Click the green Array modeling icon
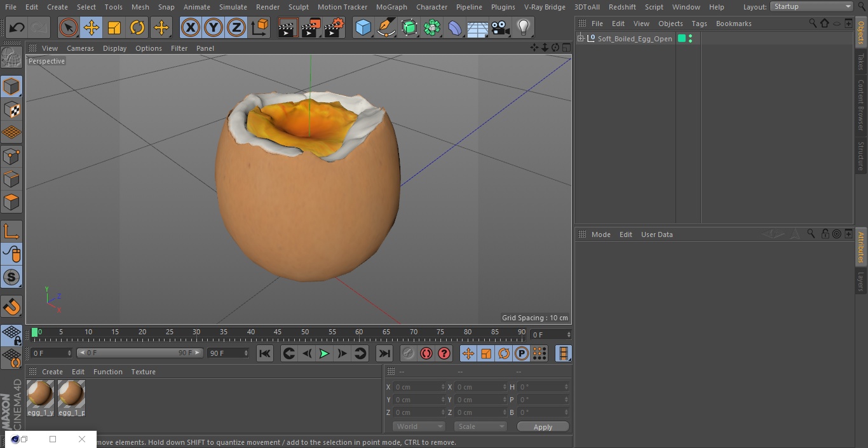868x448 pixels. click(432, 27)
